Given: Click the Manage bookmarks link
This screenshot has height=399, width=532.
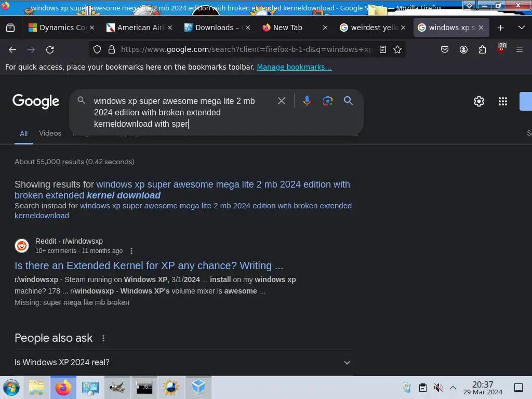Looking at the screenshot, I should [x=294, y=67].
